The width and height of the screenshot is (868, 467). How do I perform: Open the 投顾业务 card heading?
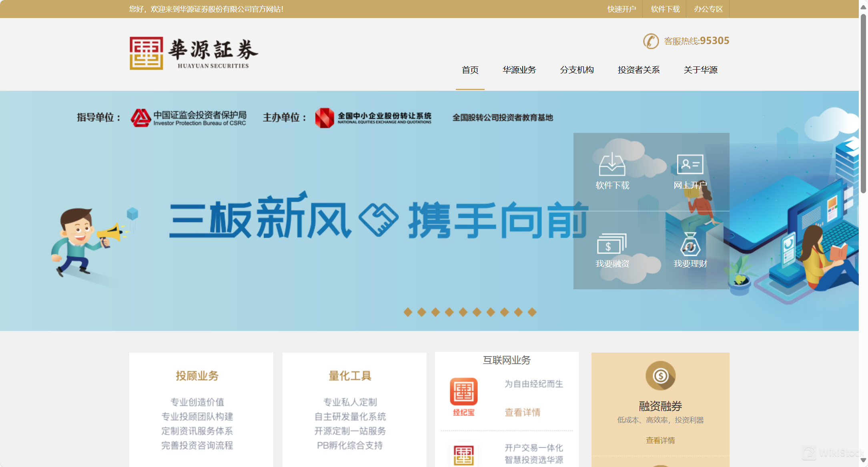pyautogui.click(x=197, y=376)
